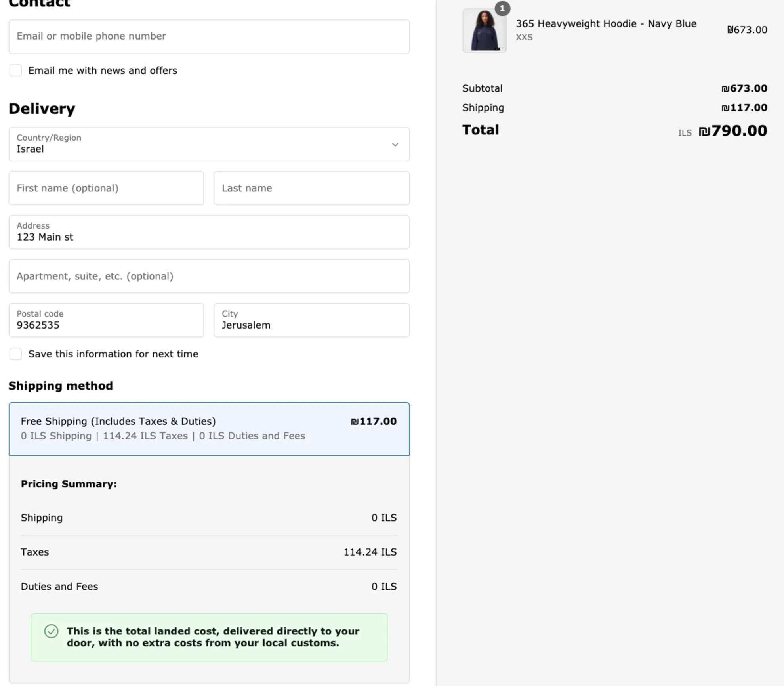Click the Apartment, suite, etc. field
This screenshot has width=784, height=686.
click(x=209, y=276)
